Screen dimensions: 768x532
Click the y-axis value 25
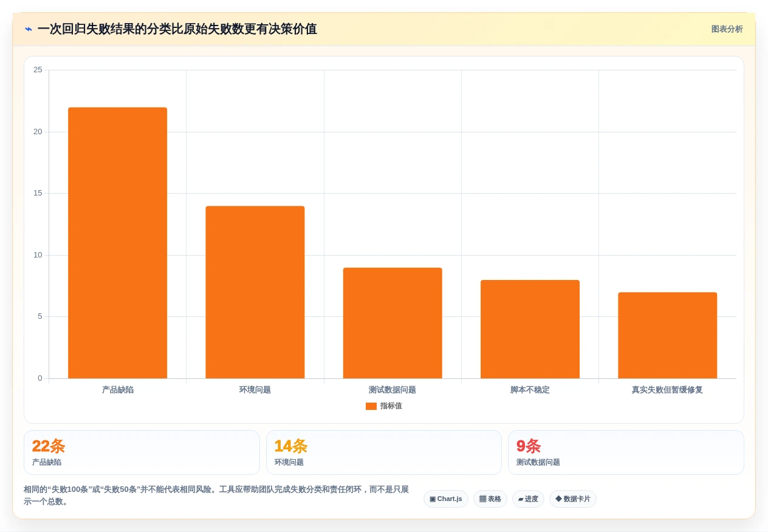38,70
